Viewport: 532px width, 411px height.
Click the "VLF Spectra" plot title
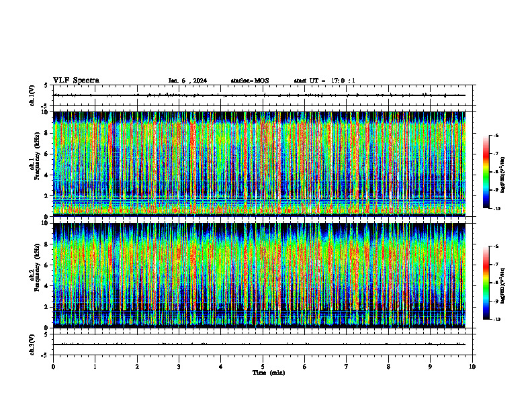click(x=76, y=81)
